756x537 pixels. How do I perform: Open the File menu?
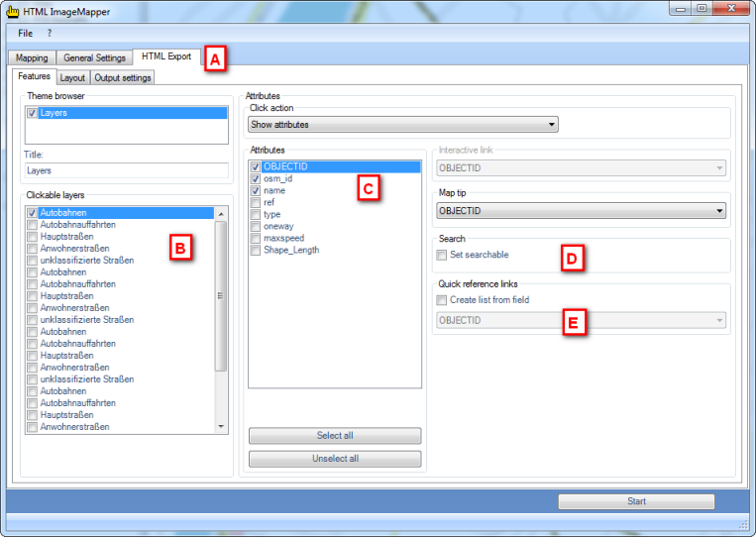click(x=26, y=33)
